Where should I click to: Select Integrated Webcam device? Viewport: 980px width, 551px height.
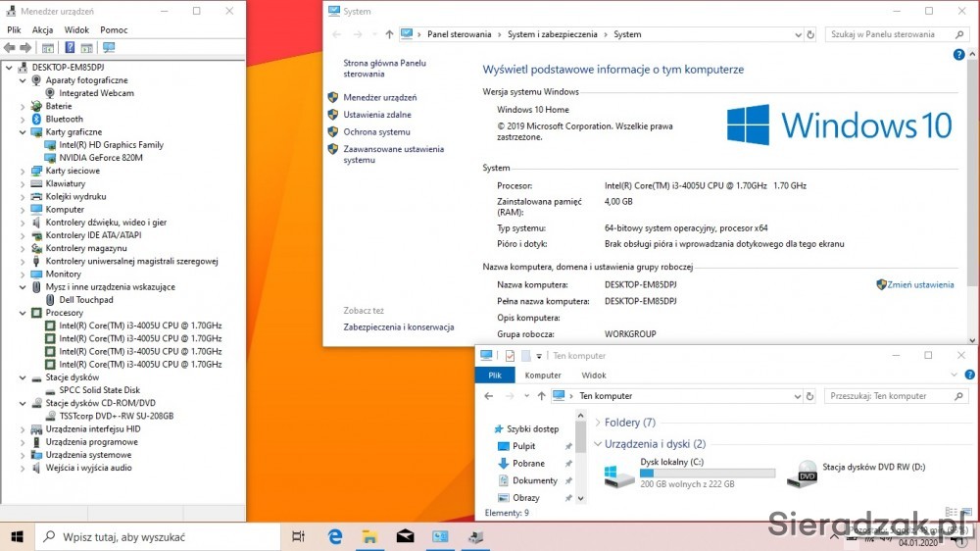[x=96, y=93]
